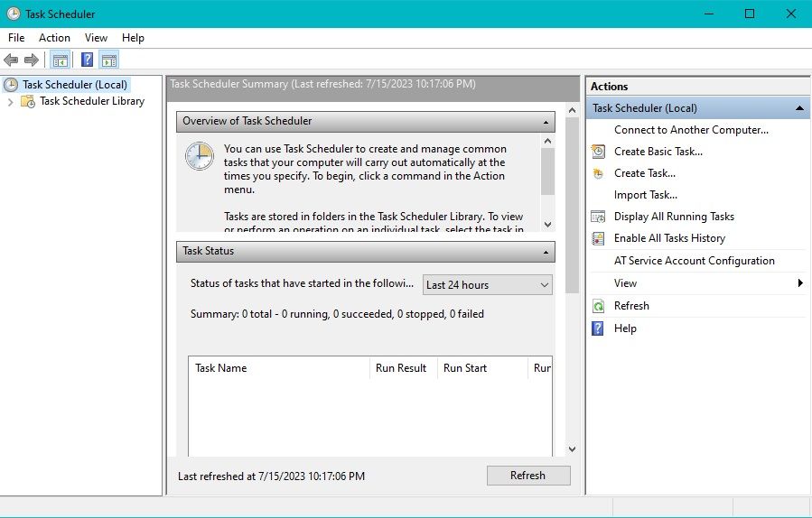812x518 pixels.
Task: Click the green Refresh icon in Actions
Action: (598, 306)
